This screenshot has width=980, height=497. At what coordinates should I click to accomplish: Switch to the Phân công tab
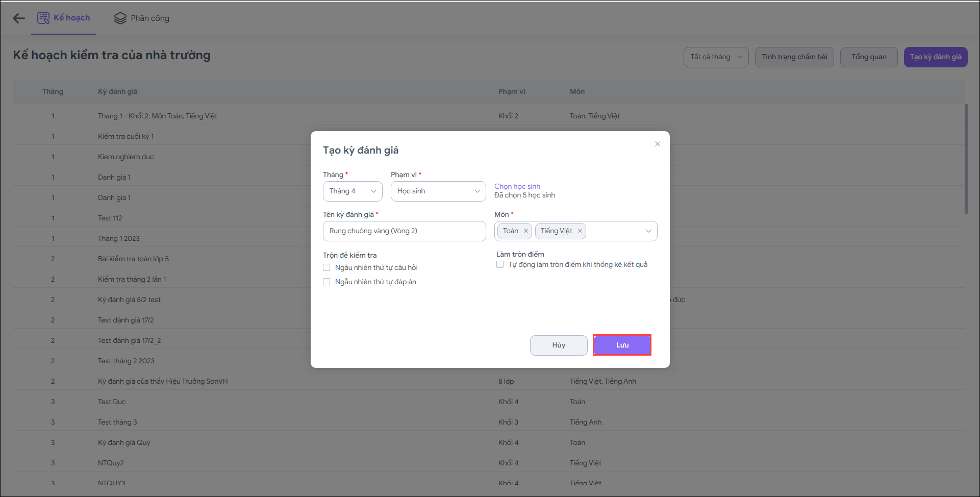click(149, 18)
